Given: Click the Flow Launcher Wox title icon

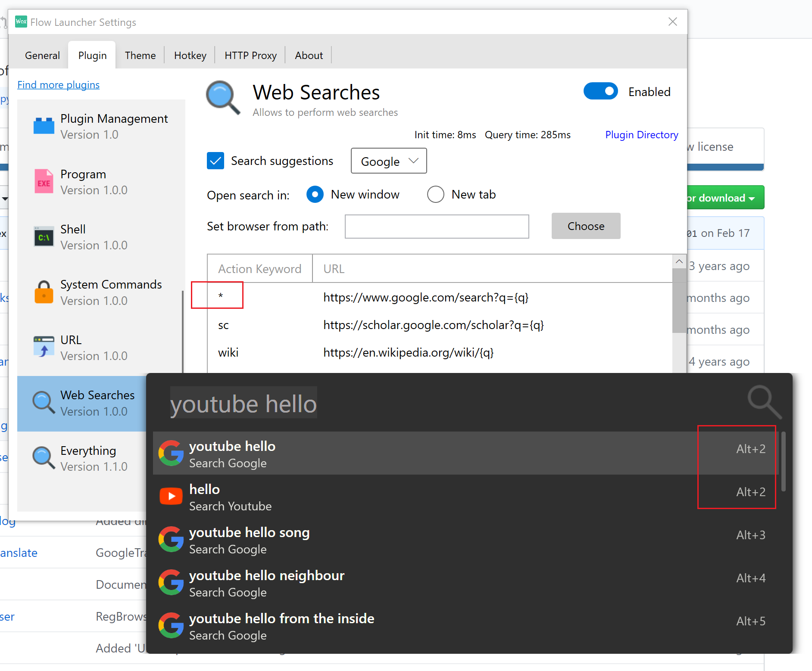Looking at the screenshot, I should [x=21, y=22].
